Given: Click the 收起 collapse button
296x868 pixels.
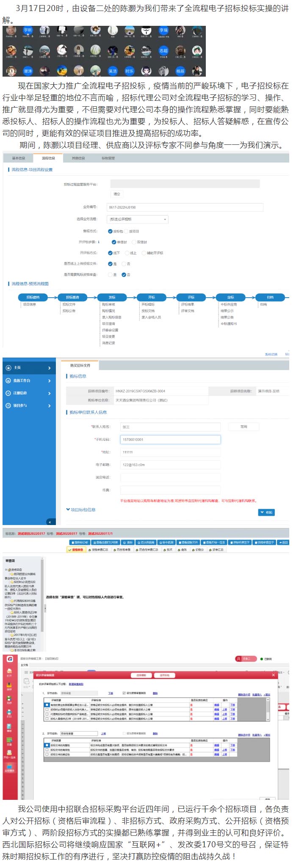Looking at the screenshot, I should click(267, 512).
